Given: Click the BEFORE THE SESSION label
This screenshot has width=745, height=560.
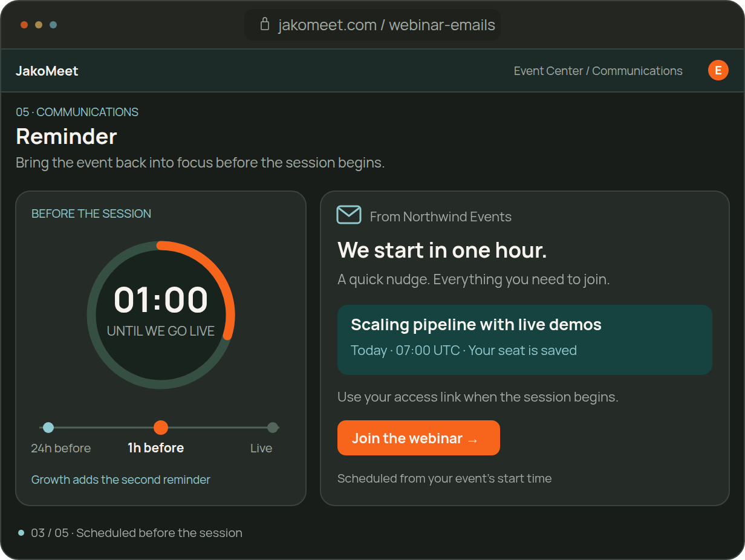Looking at the screenshot, I should point(91,213).
